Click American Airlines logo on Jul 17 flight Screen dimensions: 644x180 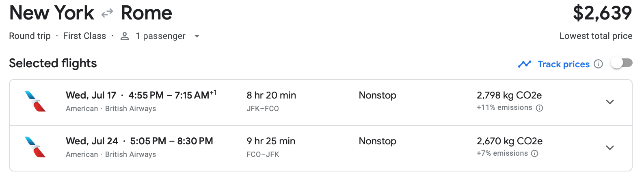click(x=35, y=101)
